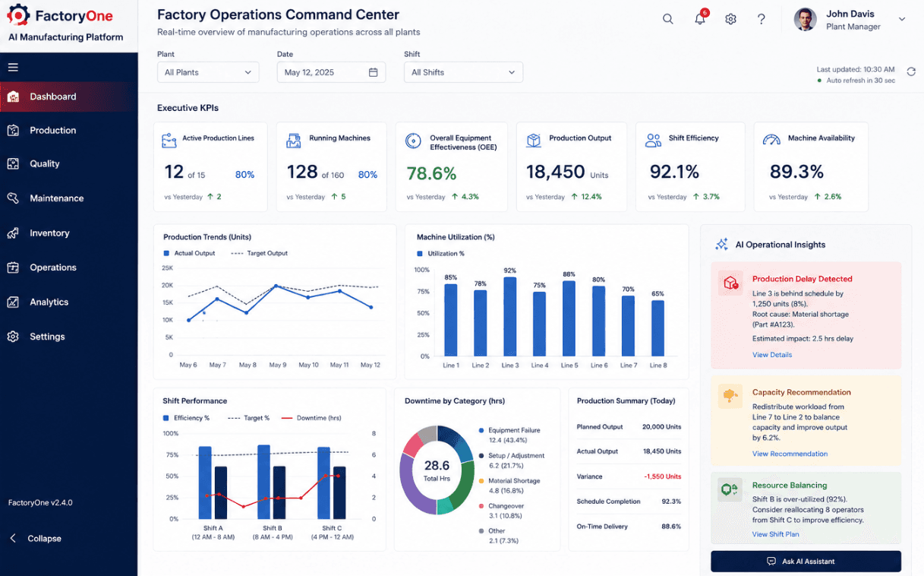924x576 pixels.
Task: Click the Ask AI Assistant button
Action: coord(806,562)
